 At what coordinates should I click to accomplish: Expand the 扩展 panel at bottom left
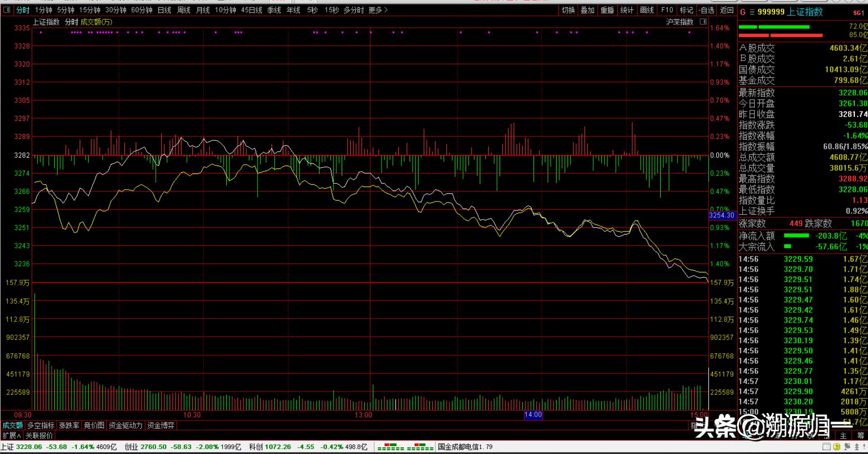(x=12, y=435)
